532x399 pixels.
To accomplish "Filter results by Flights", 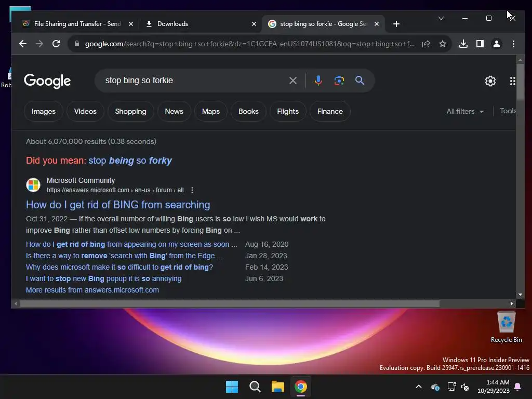I will [x=288, y=111].
